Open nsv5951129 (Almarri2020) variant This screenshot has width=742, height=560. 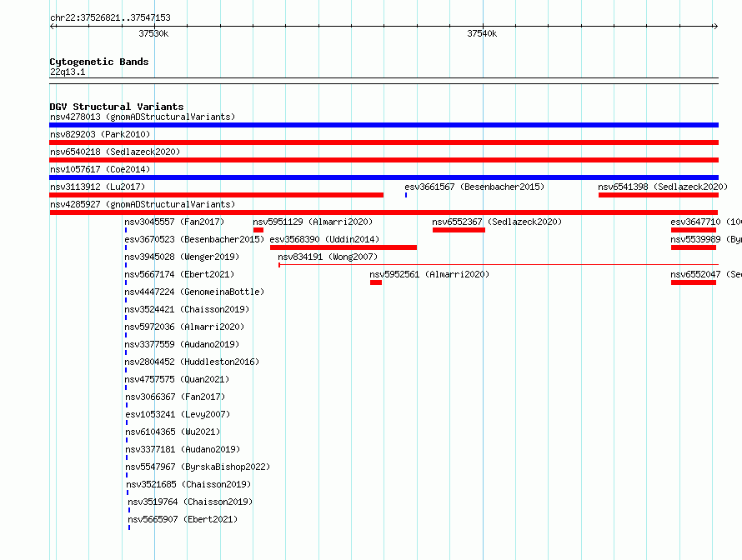coord(313,222)
